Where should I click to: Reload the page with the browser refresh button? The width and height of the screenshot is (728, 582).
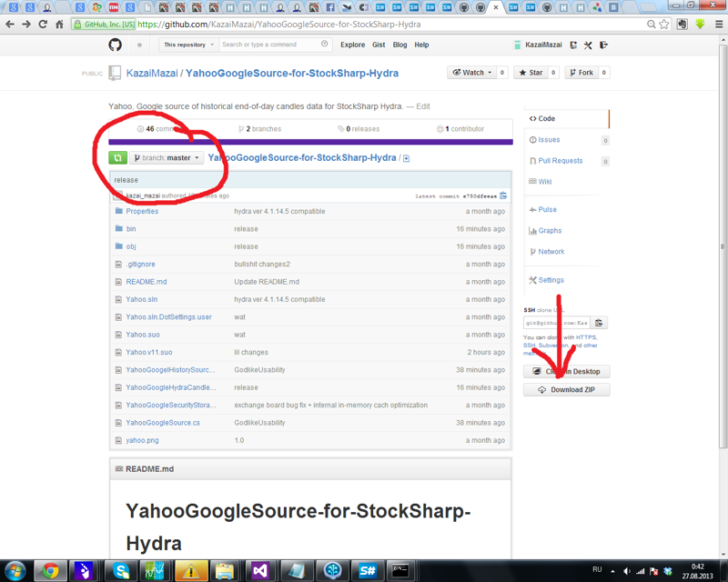pos(43,25)
